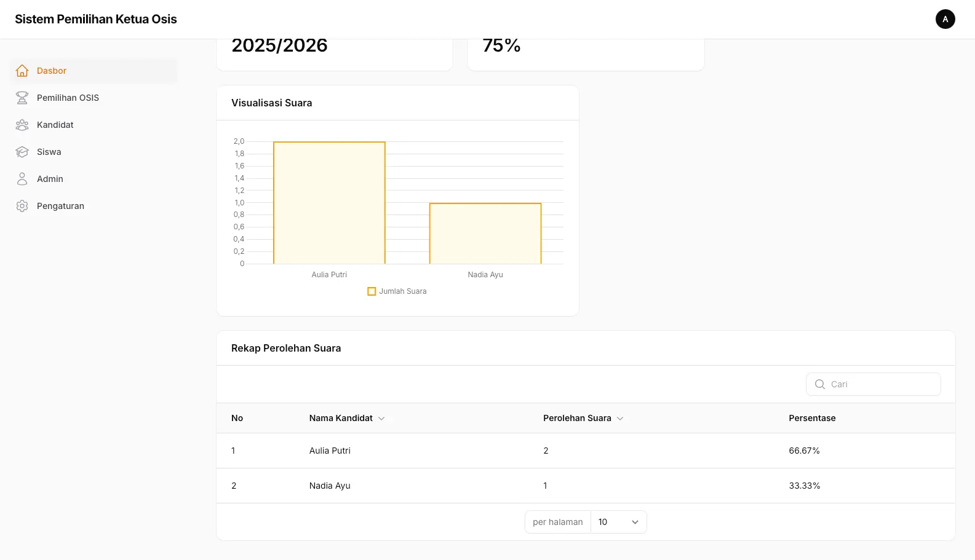Sort by Perolehan Suara column chevron
The image size is (975, 560).
(620, 419)
